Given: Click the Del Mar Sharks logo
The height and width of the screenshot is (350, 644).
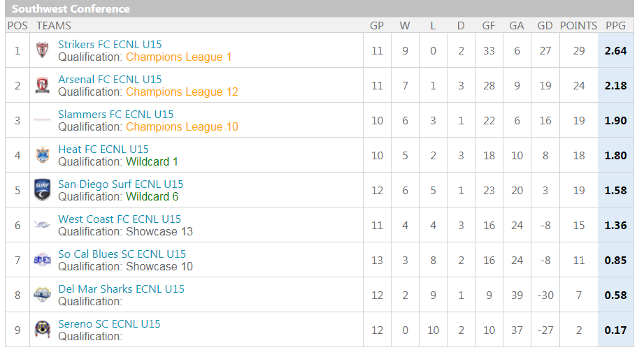Looking at the screenshot, I should [x=42, y=295].
